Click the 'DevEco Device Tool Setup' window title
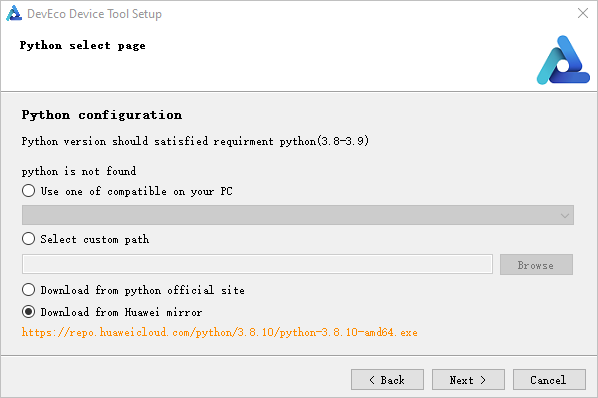 tap(94, 14)
